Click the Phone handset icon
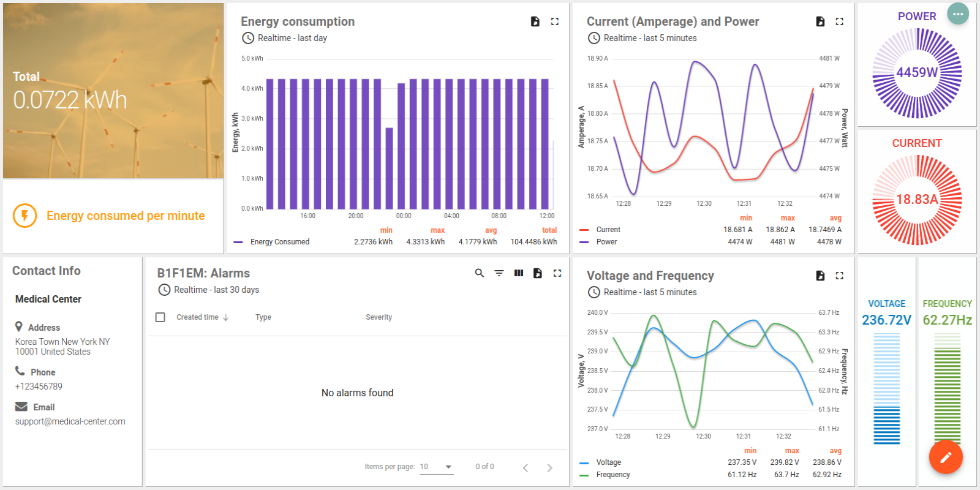 tap(20, 371)
